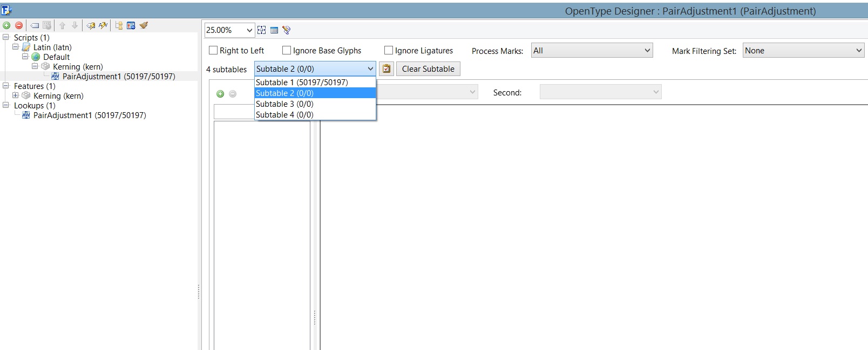Open the Mark Filtering Set dropdown
This screenshot has width=868, height=350.
[803, 51]
